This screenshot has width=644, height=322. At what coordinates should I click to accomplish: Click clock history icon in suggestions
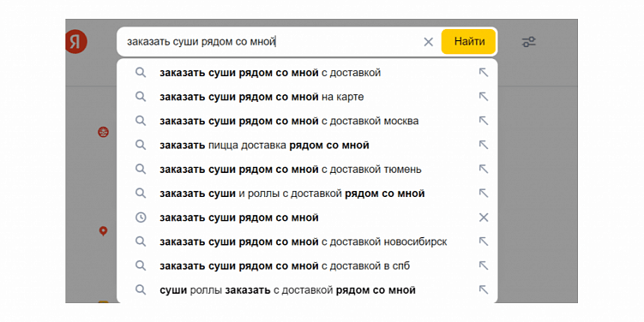tap(141, 218)
